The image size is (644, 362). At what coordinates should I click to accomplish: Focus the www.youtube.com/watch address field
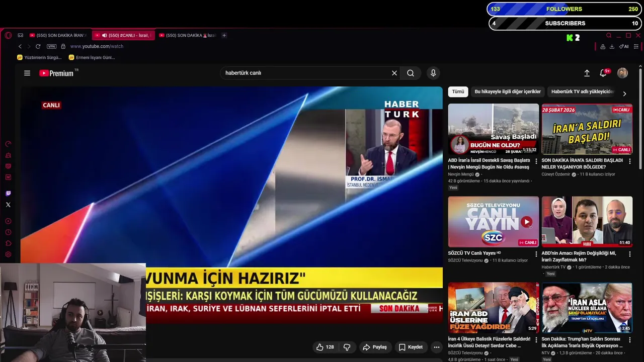click(x=97, y=46)
